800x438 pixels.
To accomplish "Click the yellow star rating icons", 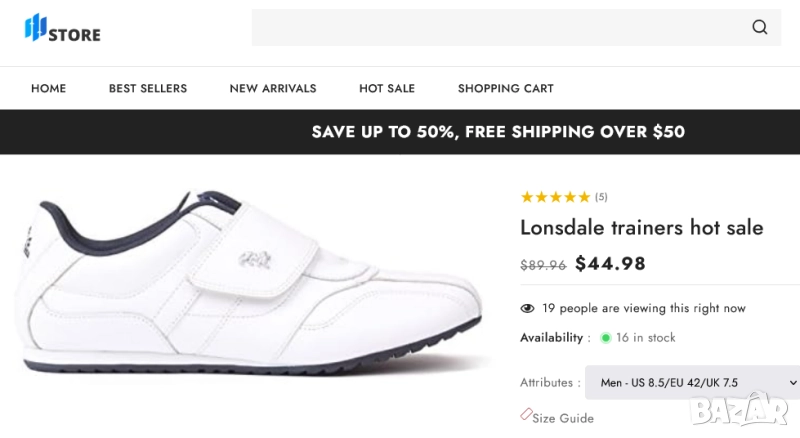I will pos(555,197).
